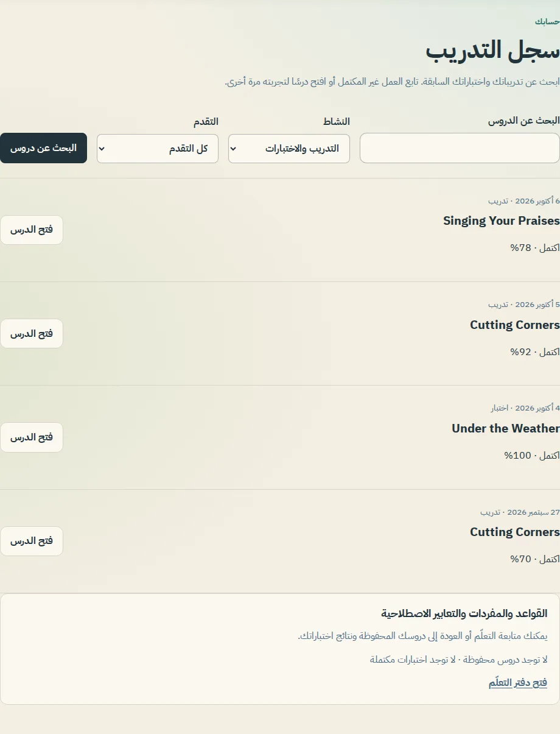The height and width of the screenshot is (734, 560).
Task: Click the البحث عن دروس button
Action: [x=43, y=148]
